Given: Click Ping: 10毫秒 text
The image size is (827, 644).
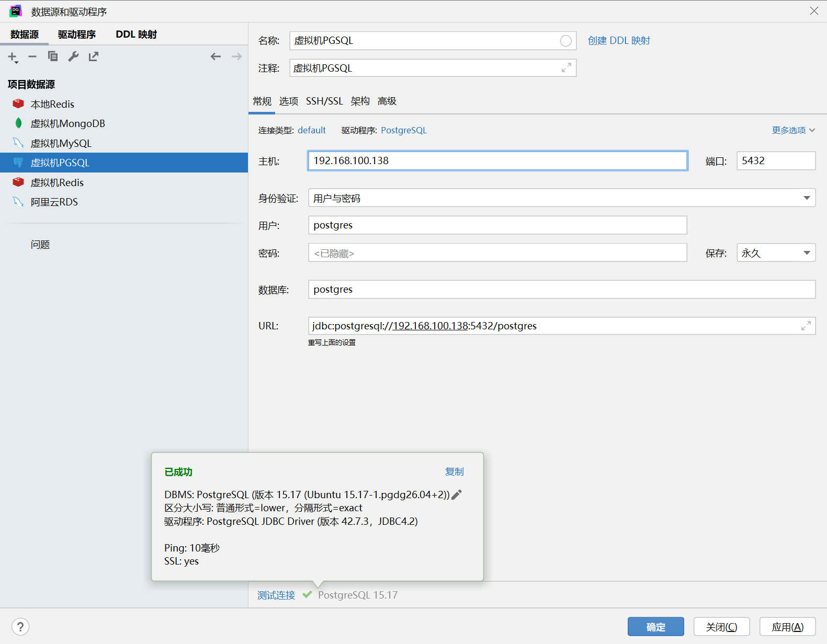Looking at the screenshot, I should (x=192, y=548).
